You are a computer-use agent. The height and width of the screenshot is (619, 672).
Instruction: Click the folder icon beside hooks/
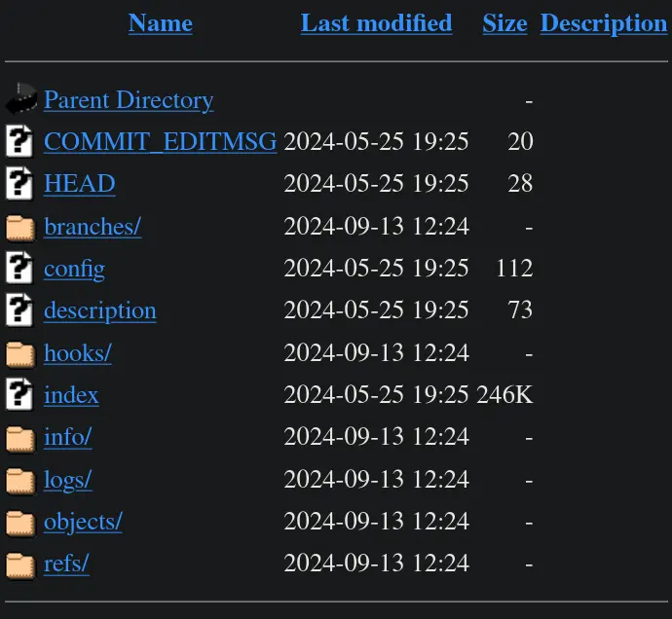click(19, 353)
